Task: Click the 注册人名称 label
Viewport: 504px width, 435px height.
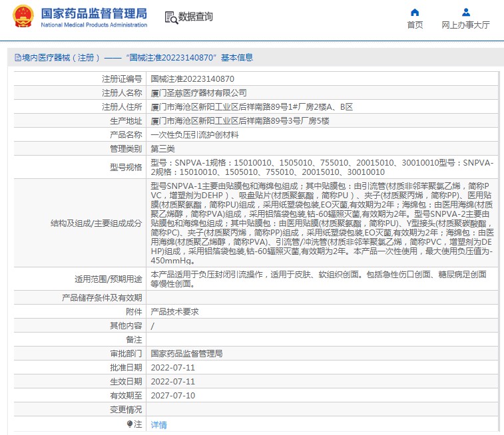Action: pyautogui.click(x=122, y=93)
